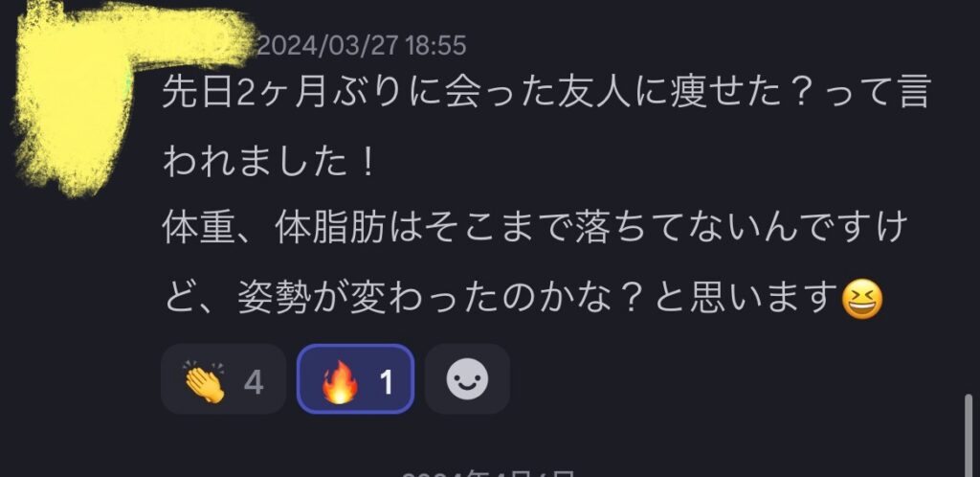Click the fire reaction count 1
980x477 pixels.
coord(387,382)
